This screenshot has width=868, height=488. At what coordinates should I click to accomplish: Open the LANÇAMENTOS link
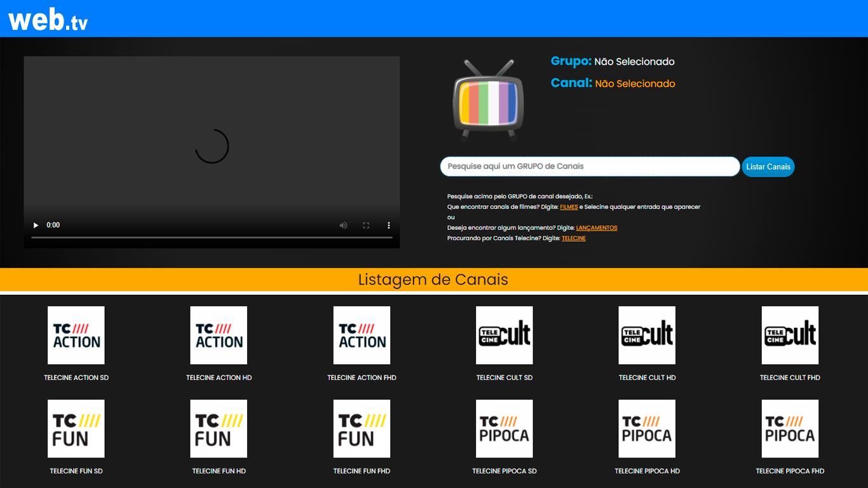click(597, 227)
